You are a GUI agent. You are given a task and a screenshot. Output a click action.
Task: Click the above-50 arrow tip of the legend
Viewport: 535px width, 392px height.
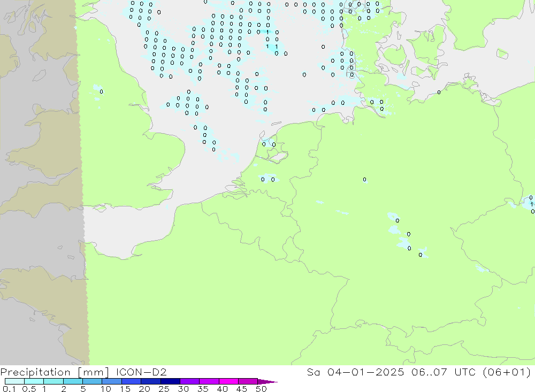click(267, 382)
